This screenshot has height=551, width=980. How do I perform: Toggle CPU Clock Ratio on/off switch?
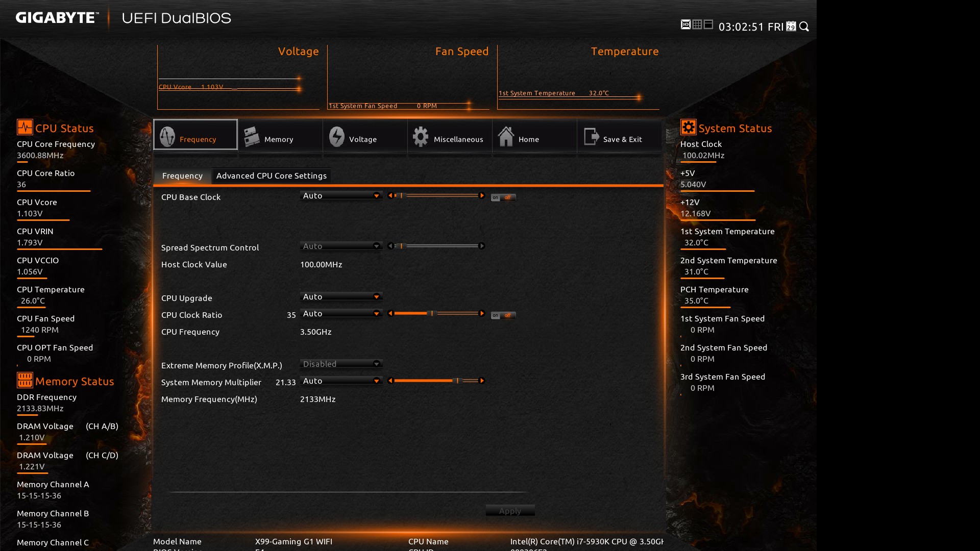pos(503,315)
